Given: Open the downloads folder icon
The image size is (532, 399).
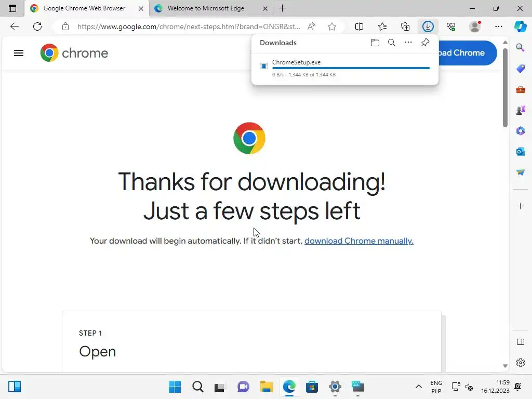Looking at the screenshot, I should (375, 43).
